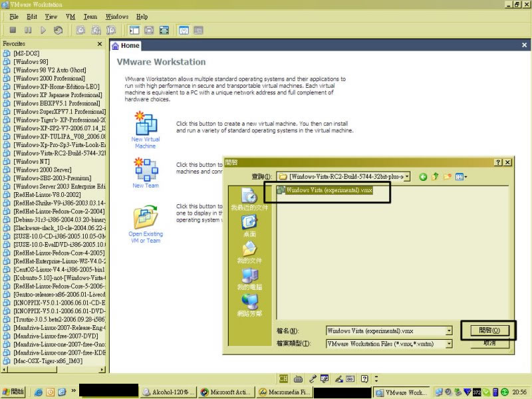The height and width of the screenshot is (399, 532).
Task: Open the Snapshot Manager toolbar icon
Action: (x=111, y=30)
